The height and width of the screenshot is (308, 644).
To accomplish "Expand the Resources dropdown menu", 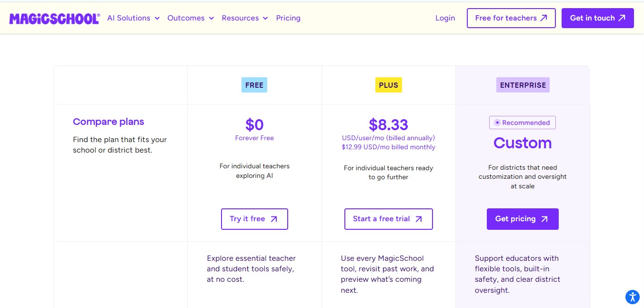I will coord(245,18).
